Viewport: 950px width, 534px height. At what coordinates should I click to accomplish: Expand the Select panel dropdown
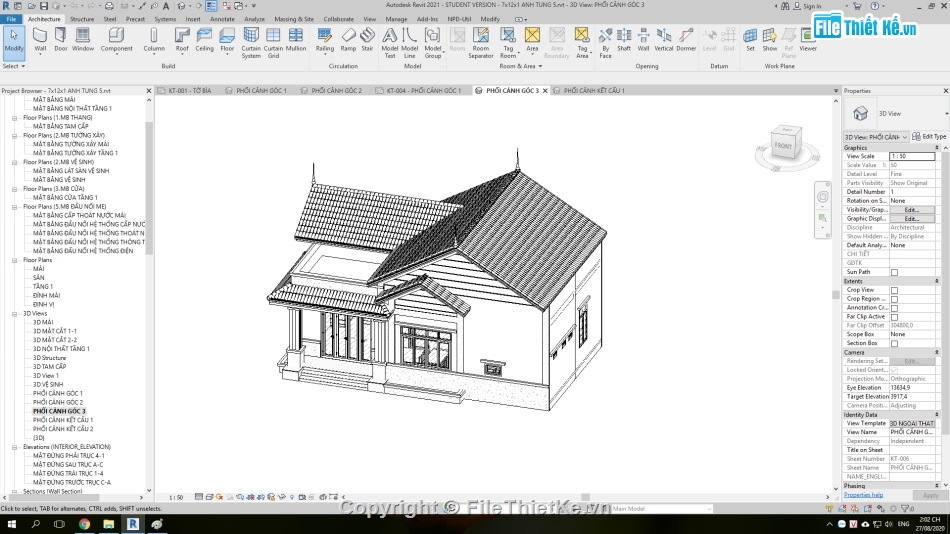pyautogui.click(x=13, y=66)
